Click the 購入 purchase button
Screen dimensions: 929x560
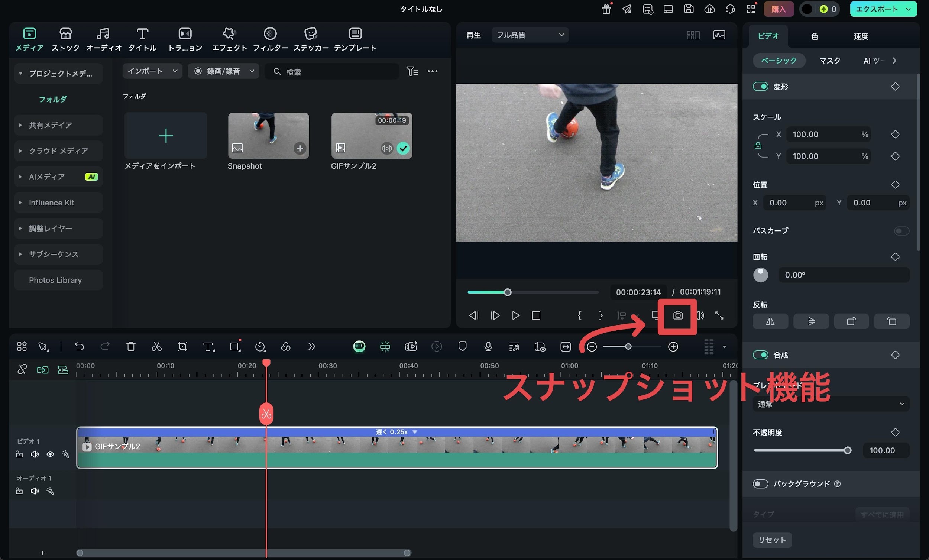(x=779, y=9)
